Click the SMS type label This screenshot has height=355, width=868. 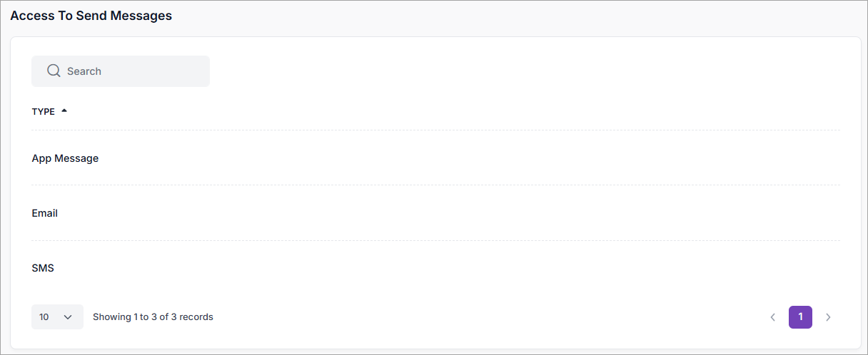point(43,268)
